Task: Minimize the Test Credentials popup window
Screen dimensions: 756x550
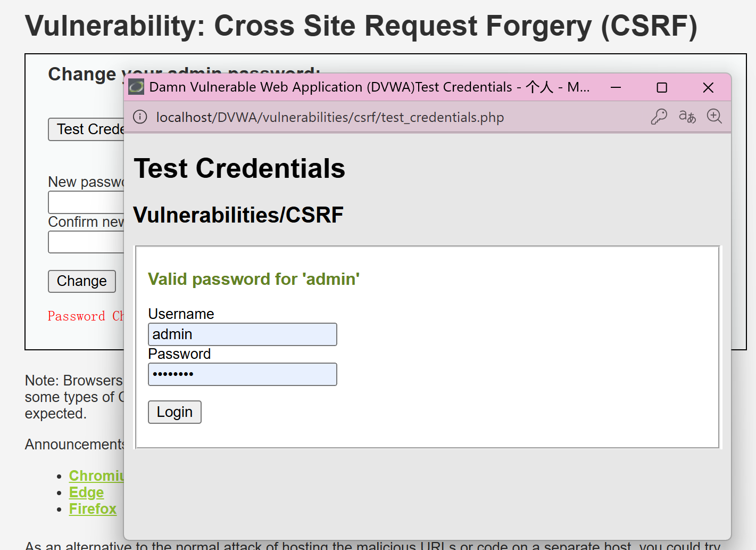Action: 616,87
